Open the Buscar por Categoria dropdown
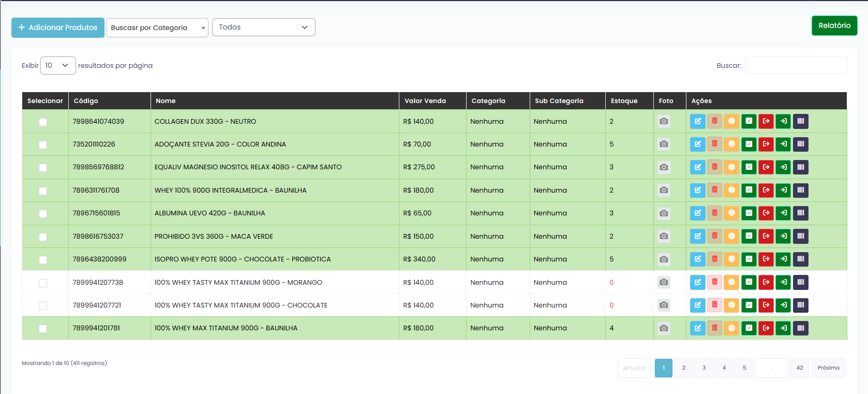The width and height of the screenshot is (868, 394). pyautogui.click(x=157, y=28)
